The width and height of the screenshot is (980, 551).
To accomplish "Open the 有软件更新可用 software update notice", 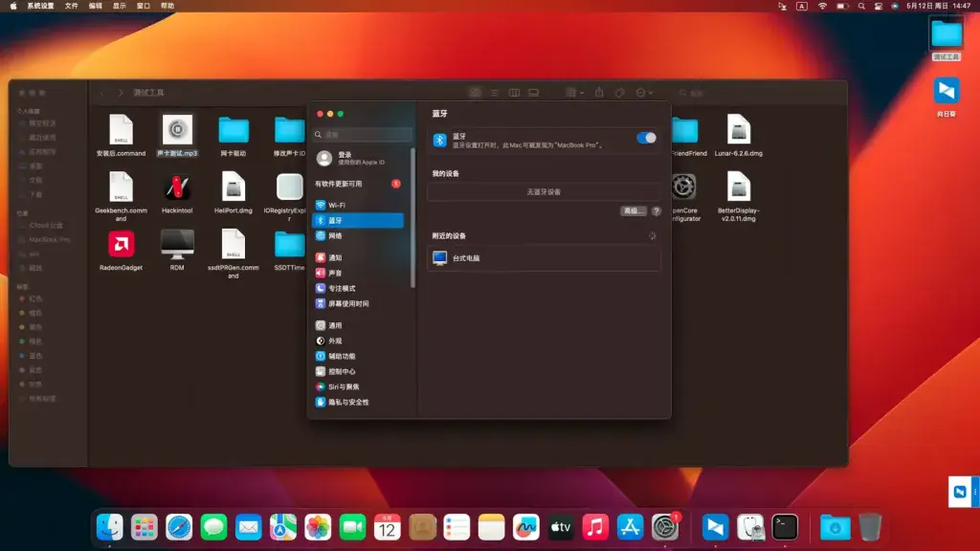I will coord(358,184).
